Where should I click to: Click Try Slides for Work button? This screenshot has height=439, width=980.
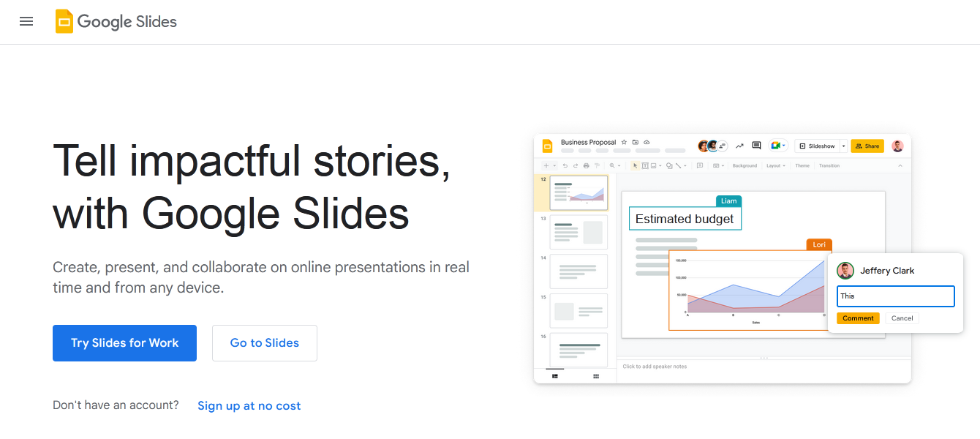[x=124, y=343]
